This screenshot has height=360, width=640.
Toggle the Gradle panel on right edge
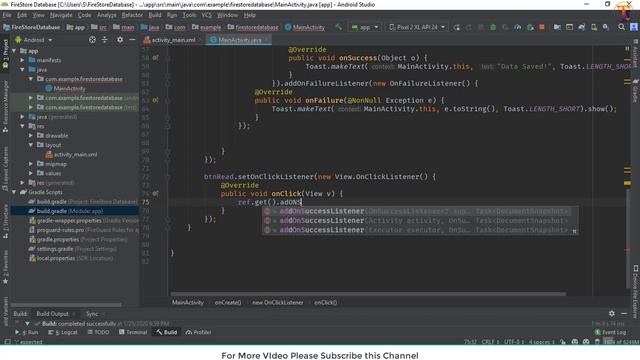tap(635, 91)
